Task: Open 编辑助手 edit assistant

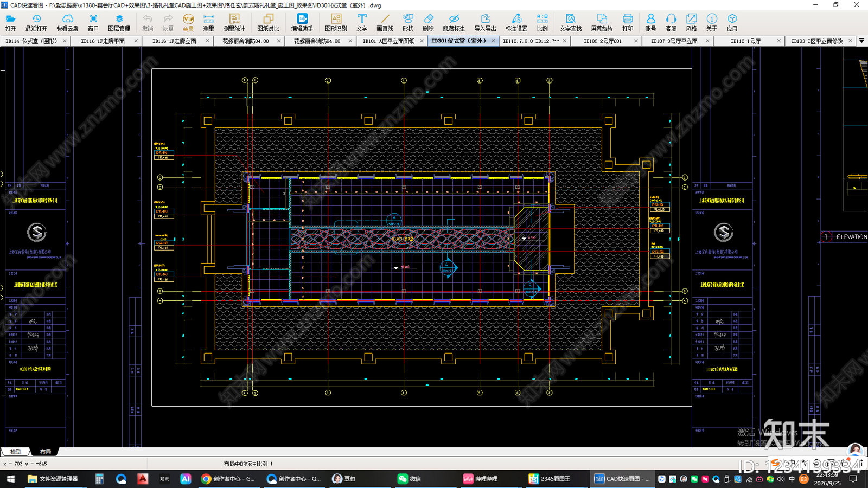Action: point(302,22)
